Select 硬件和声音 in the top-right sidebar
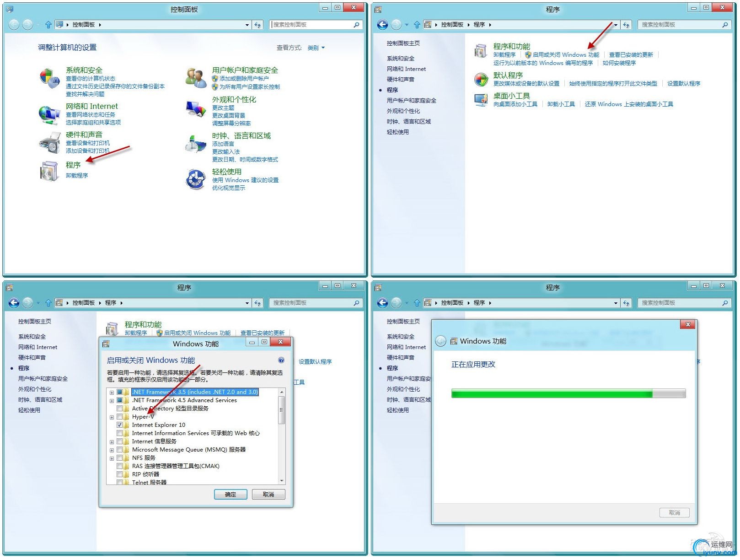This screenshot has height=560, width=740. coord(400,80)
